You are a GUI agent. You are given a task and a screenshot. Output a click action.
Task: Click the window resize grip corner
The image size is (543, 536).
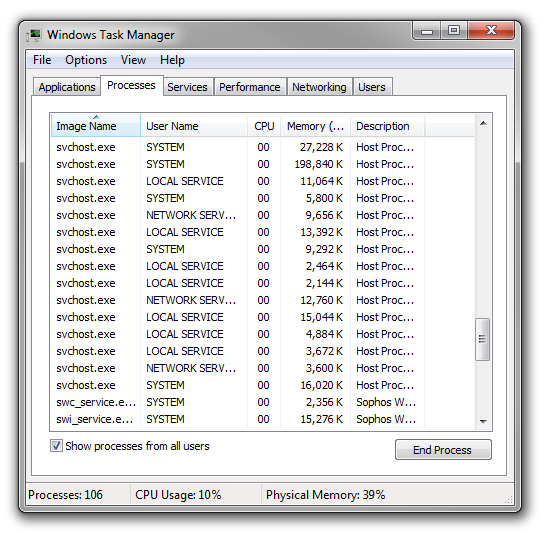[x=508, y=499]
